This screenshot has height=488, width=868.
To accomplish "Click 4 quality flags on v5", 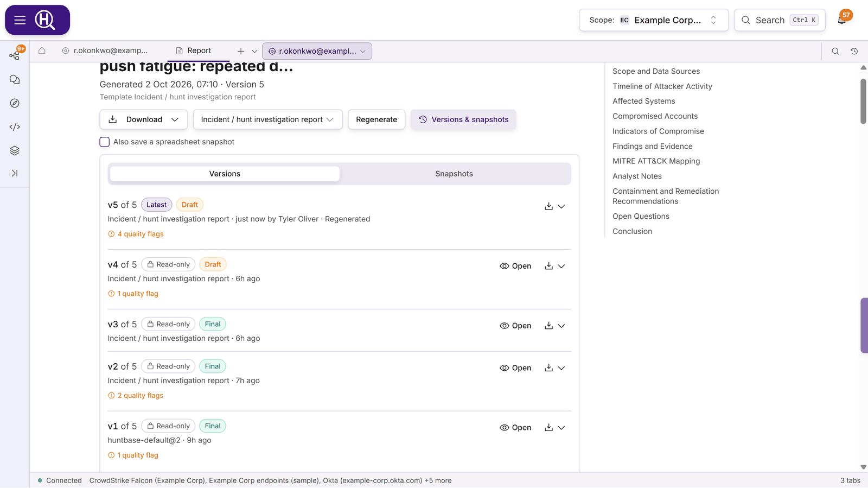I will pos(136,234).
